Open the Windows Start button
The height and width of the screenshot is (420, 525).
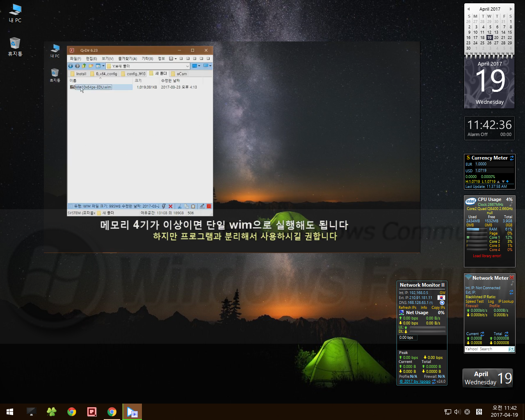tap(10, 412)
